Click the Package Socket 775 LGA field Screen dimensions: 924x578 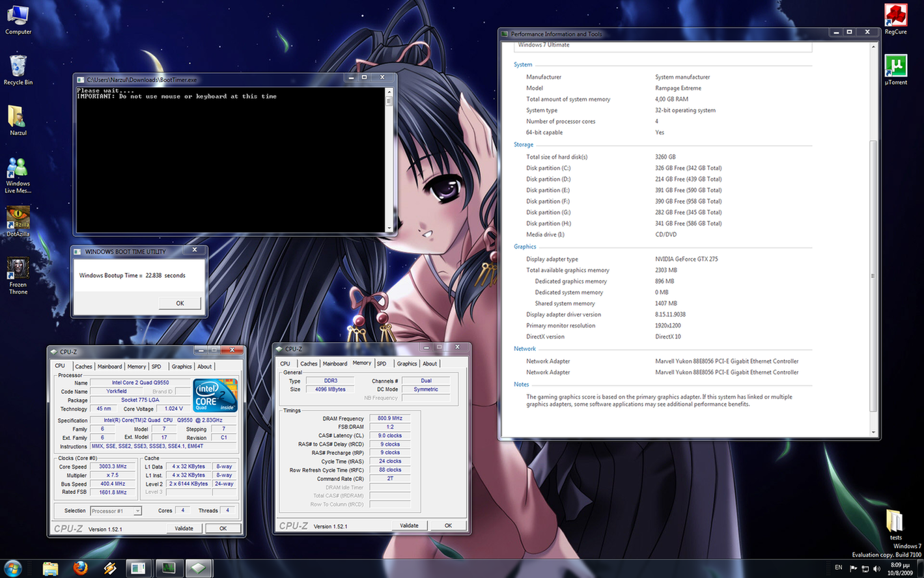click(x=140, y=400)
